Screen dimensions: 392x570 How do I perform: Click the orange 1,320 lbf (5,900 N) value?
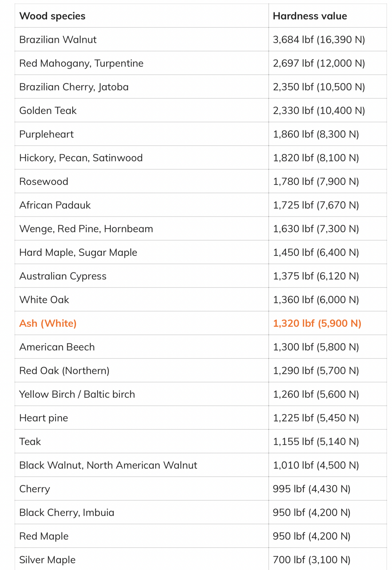point(317,323)
